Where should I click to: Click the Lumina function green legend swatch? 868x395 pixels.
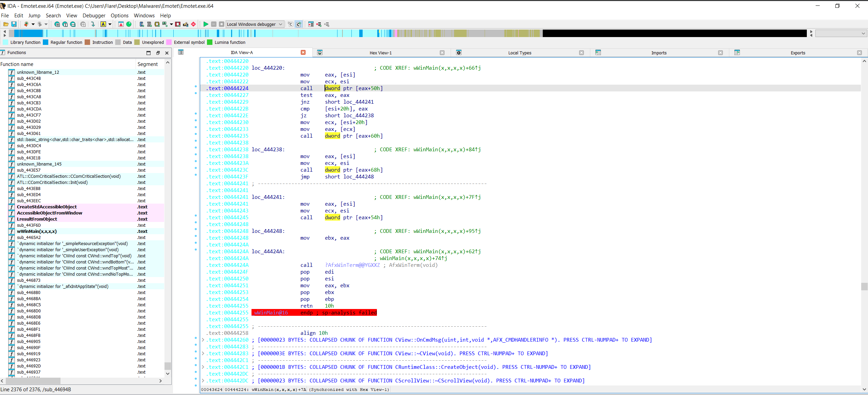[x=210, y=42]
